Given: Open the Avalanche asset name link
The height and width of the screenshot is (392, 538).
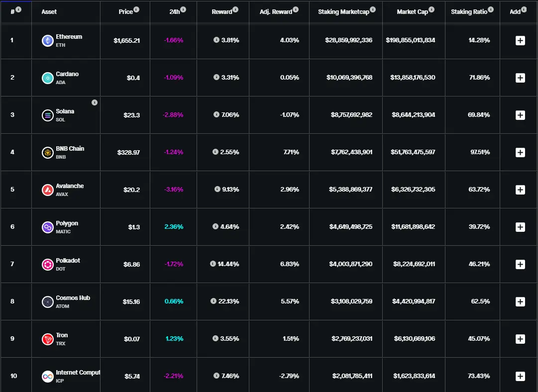Looking at the screenshot, I should pos(70,186).
